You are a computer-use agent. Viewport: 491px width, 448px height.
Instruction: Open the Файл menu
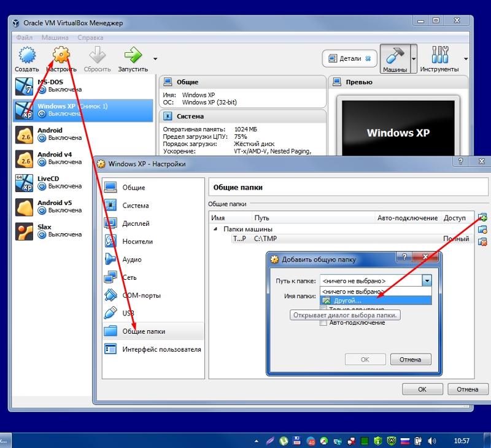[25, 37]
